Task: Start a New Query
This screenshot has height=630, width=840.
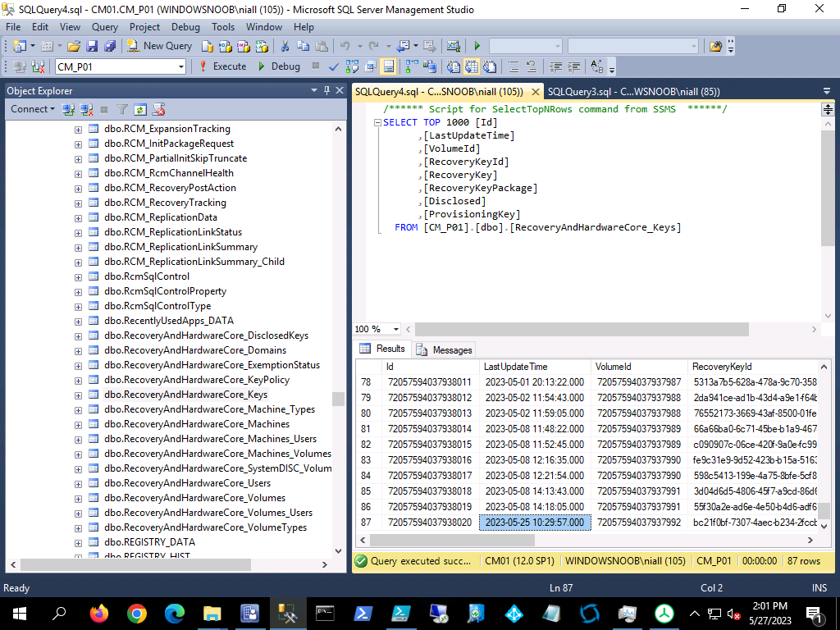Action: point(159,46)
